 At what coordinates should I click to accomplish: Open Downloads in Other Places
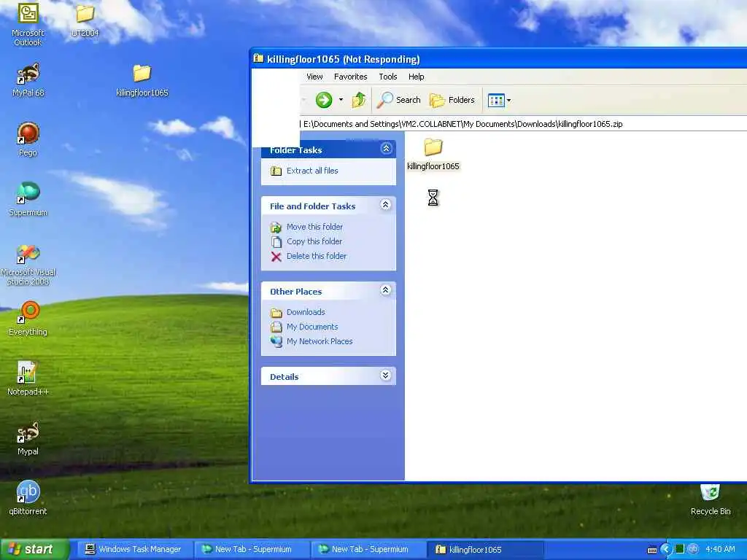[x=306, y=312]
